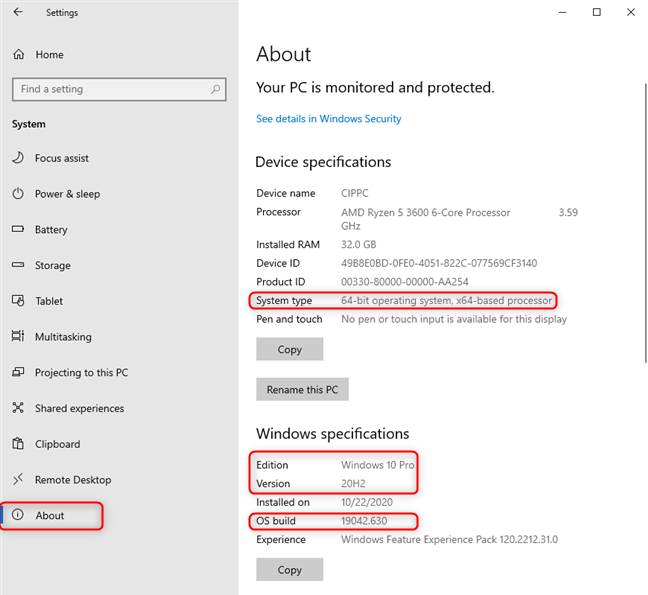Image resolution: width=648 pixels, height=595 pixels.
Task: Click the Rename this PC button
Action: click(x=302, y=389)
